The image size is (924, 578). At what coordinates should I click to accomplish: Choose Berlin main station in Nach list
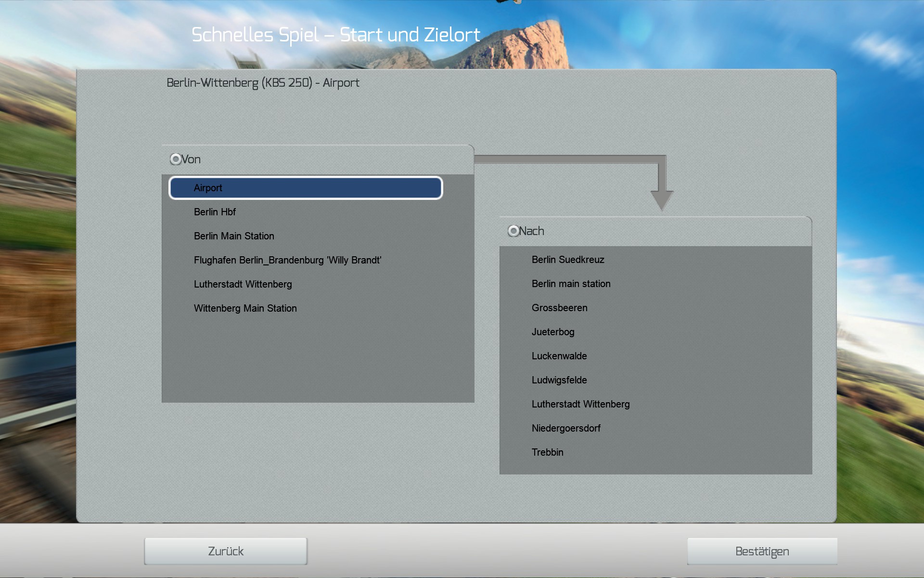point(571,284)
